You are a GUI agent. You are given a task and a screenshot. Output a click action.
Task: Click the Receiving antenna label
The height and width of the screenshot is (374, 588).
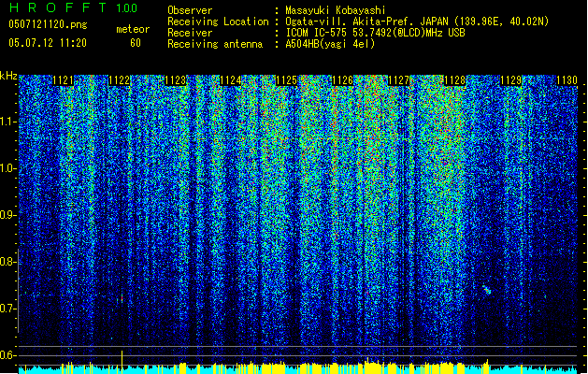215,44
